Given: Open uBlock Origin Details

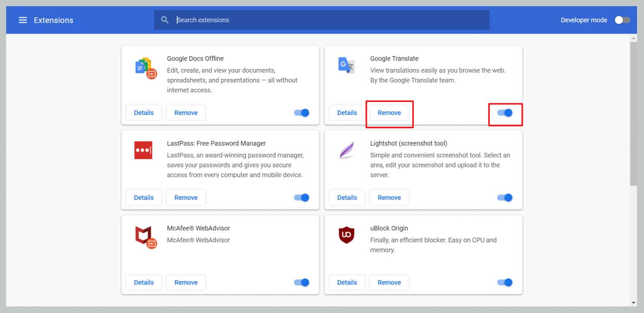Looking at the screenshot, I should pyautogui.click(x=347, y=282).
